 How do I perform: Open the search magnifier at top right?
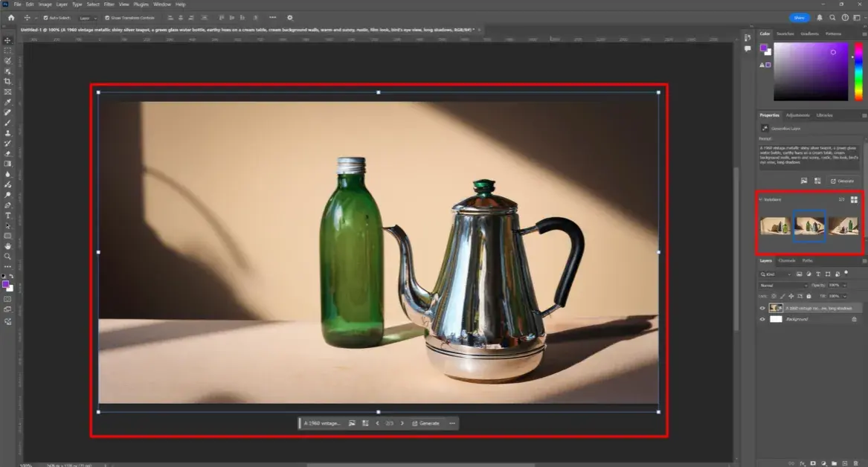click(832, 18)
